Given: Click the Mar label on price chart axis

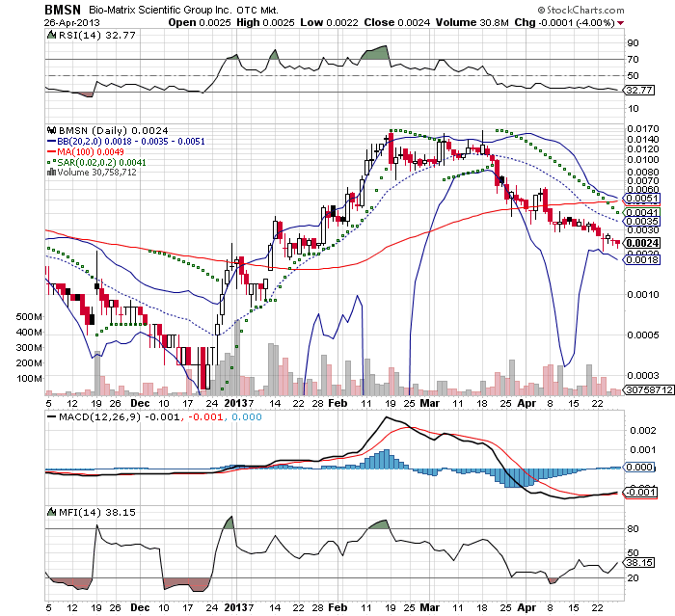Looking at the screenshot, I should 430,403.
